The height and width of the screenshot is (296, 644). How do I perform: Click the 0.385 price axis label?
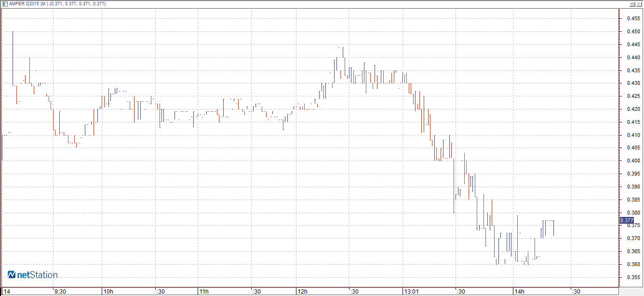633,200
